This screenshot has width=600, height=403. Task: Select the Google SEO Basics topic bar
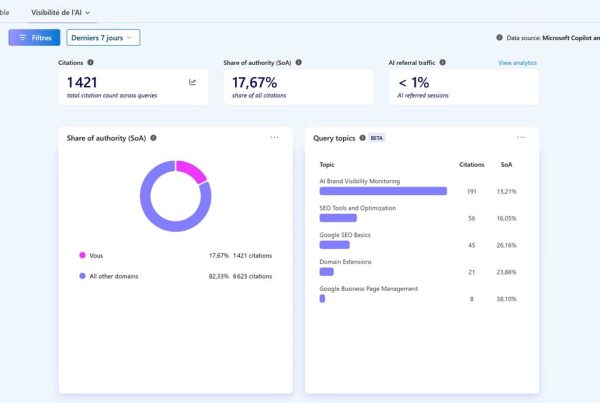click(x=334, y=245)
